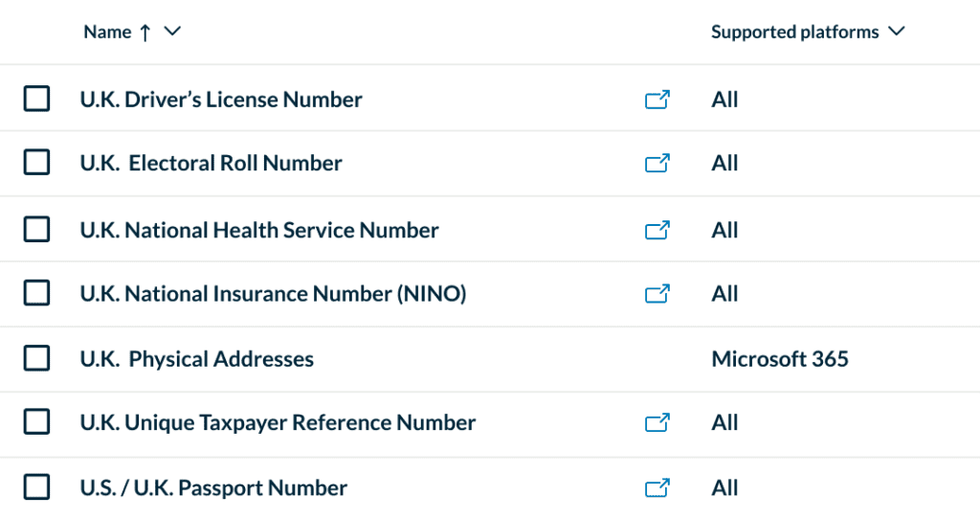
Task: Click the Name column header label
Action: pyautogui.click(x=107, y=33)
